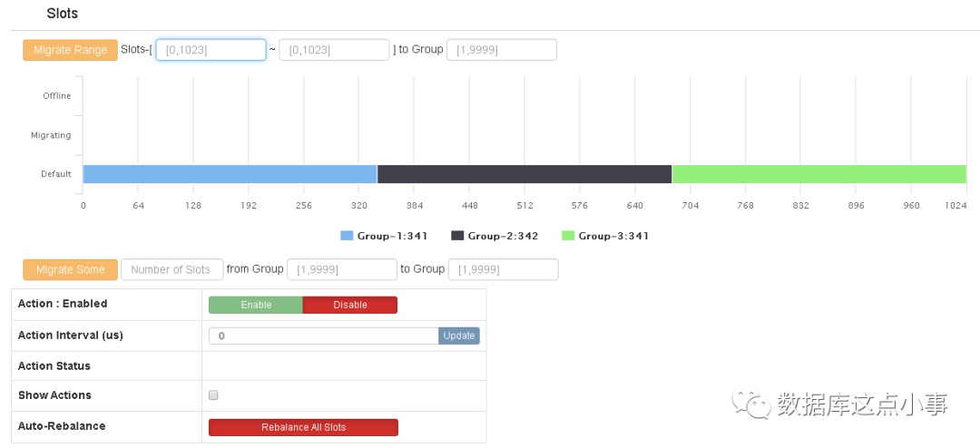The width and height of the screenshot is (980, 448).
Task: Toggle the Group-1:341 legend swatch
Action: coord(347,236)
